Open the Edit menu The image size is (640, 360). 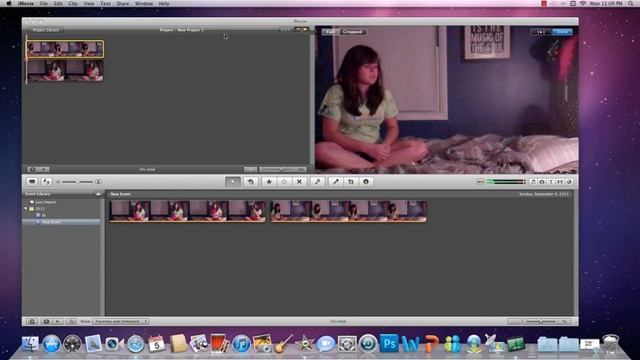click(x=58, y=3)
